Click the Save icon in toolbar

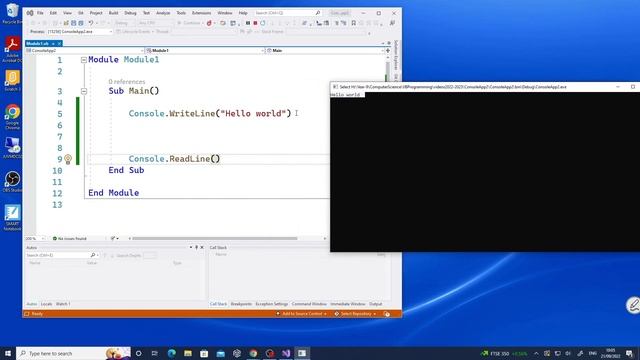tap(74, 23)
